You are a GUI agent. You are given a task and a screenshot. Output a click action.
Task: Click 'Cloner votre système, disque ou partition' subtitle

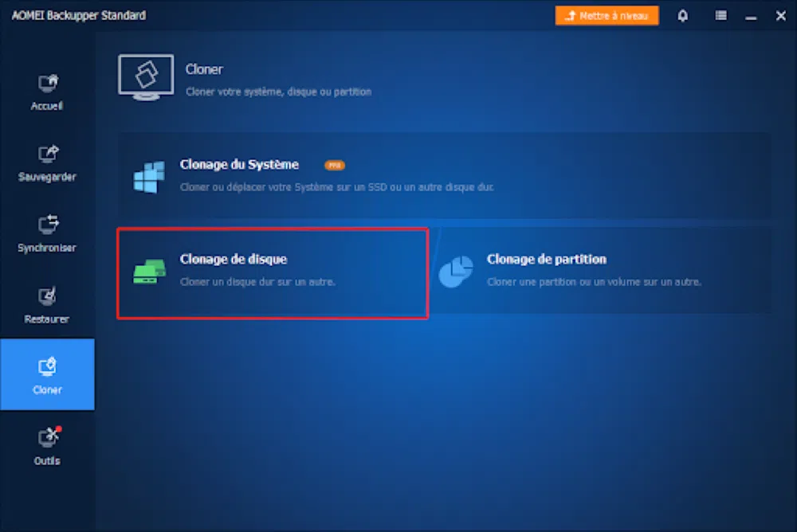click(278, 92)
